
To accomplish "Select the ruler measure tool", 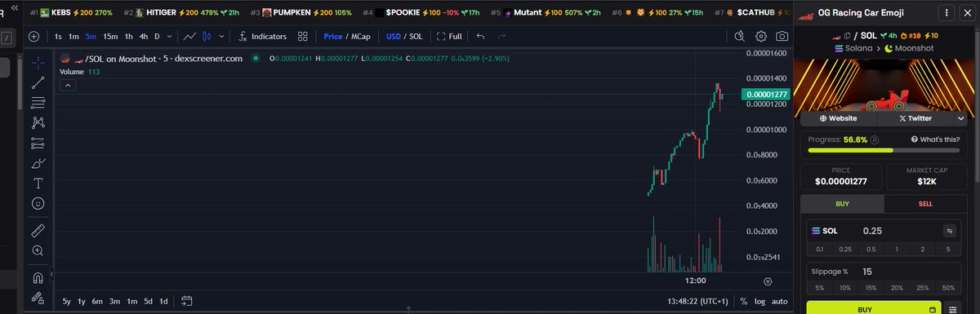I will tap(38, 231).
